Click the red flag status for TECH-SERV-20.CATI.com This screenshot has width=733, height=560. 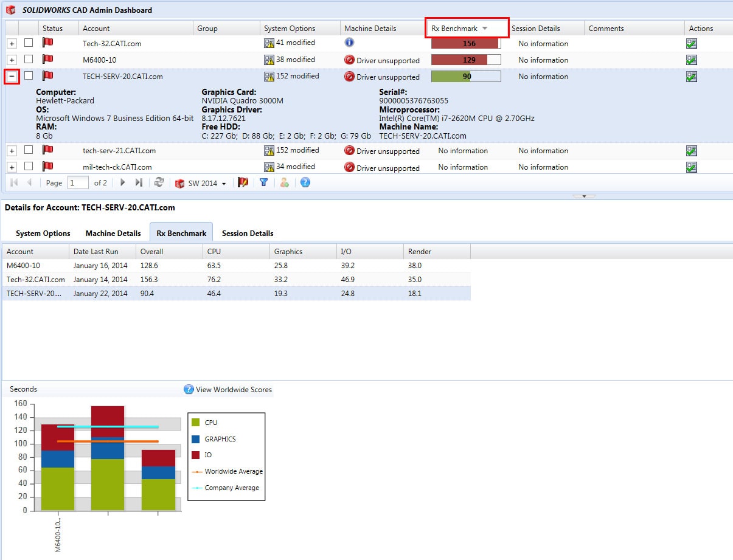[47, 75]
